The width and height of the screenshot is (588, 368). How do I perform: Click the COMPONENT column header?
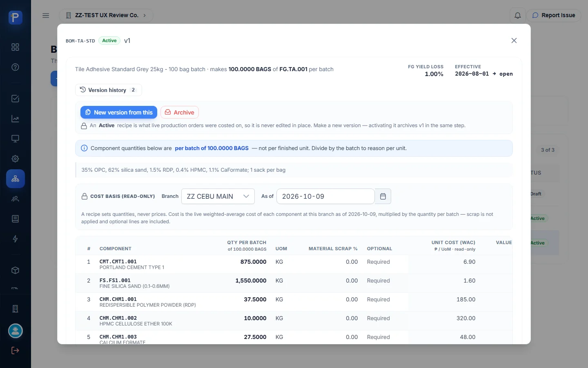coord(116,249)
